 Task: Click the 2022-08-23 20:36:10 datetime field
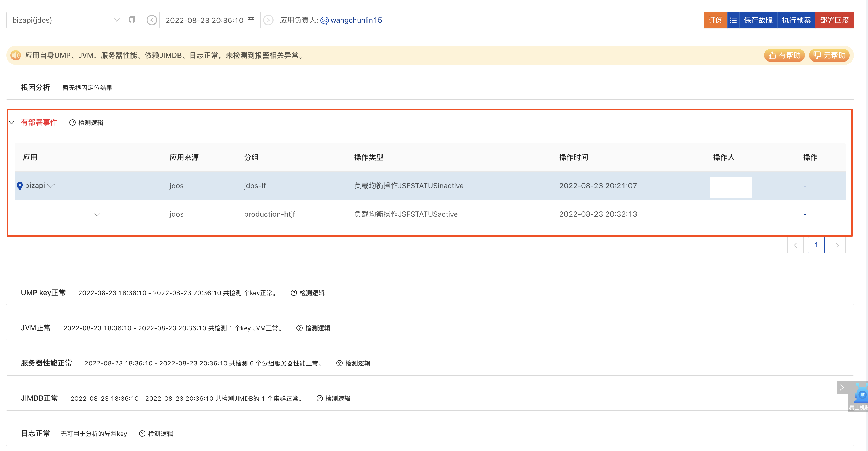(210, 20)
